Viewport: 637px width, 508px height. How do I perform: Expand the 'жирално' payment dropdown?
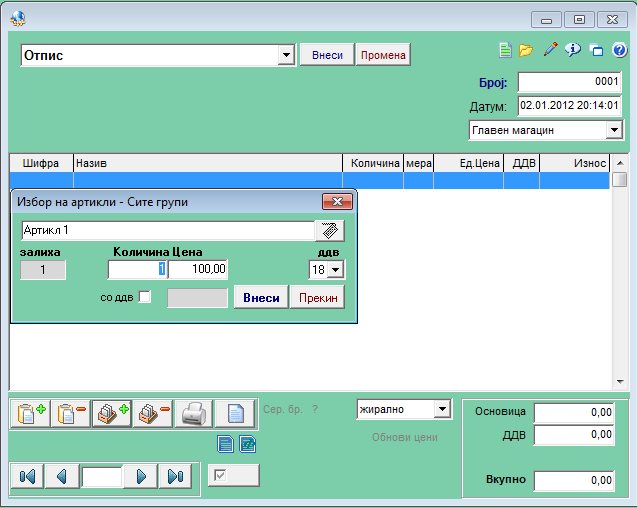tap(442, 409)
